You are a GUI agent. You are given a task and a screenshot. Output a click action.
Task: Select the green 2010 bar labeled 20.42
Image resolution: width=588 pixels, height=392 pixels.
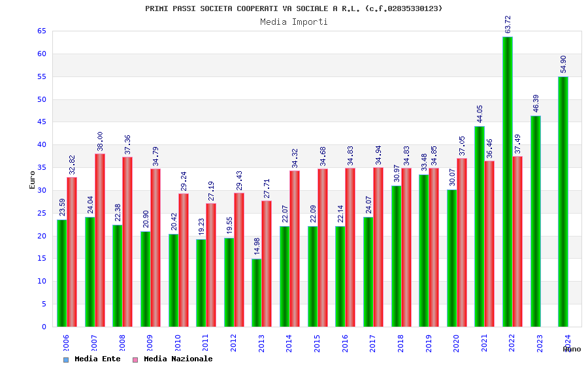[x=174, y=280]
